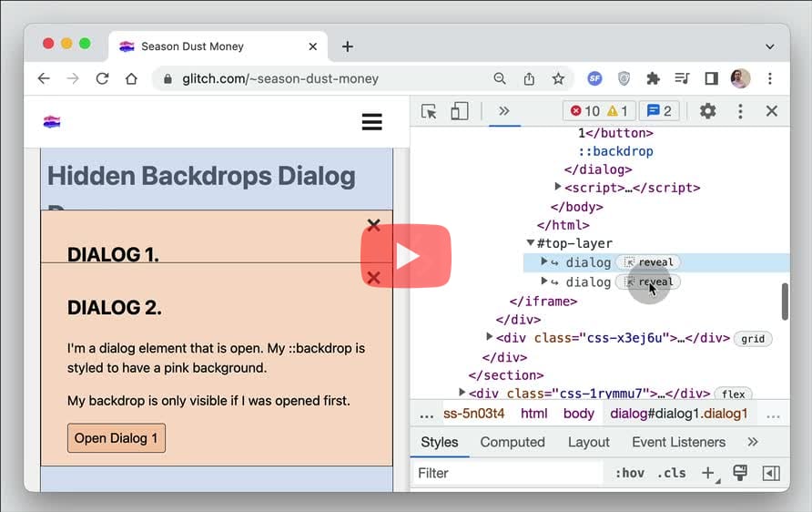Toggle the browser side panel
The image size is (812, 512).
(711, 78)
